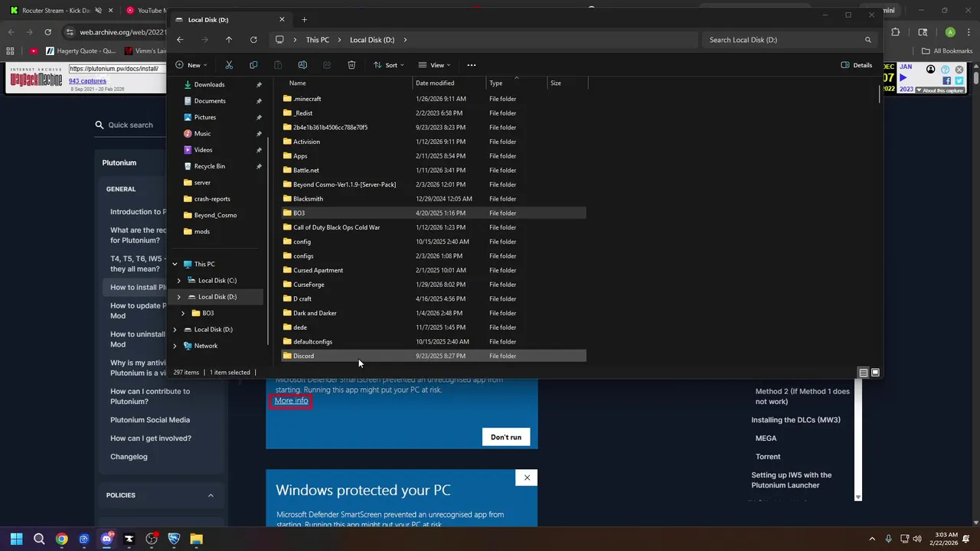
Task: Click the Rename icon in Explorer toolbar
Action: 302,65
